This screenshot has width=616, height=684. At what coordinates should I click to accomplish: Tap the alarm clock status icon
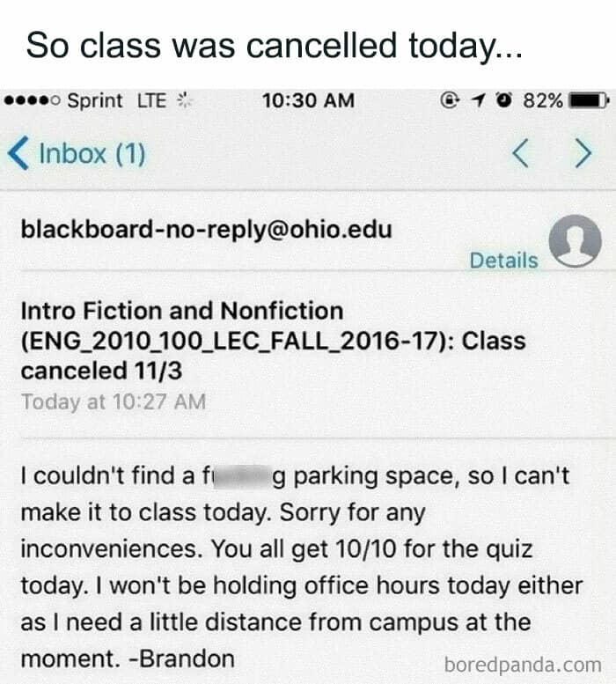pos(506,100)
